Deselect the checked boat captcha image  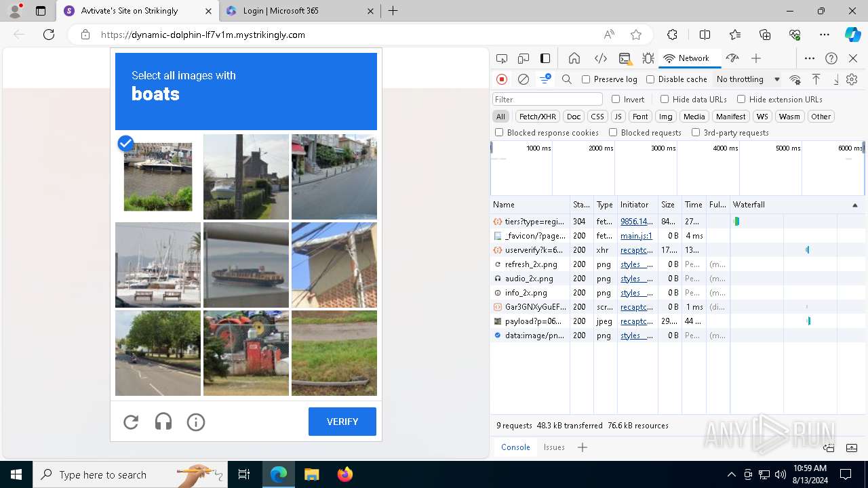click(158, 177)
